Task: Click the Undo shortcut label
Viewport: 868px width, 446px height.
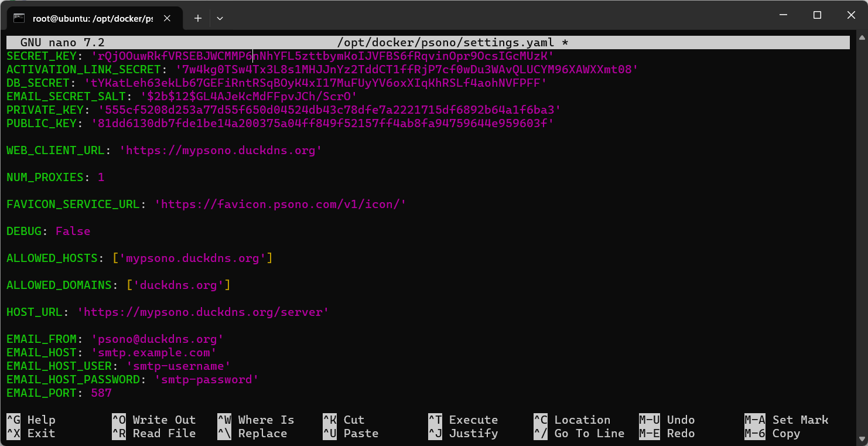Action: pyautogui.click(x=667, y=420)
